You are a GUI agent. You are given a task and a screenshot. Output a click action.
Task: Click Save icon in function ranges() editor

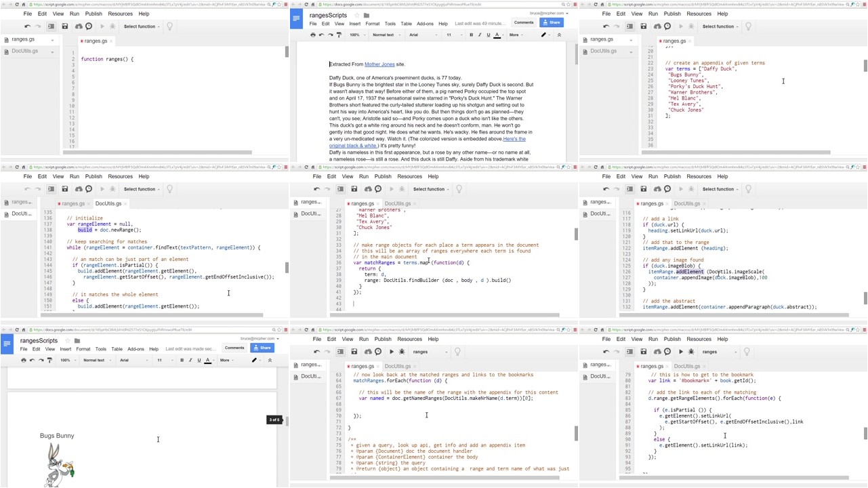(x=65, y=26)
